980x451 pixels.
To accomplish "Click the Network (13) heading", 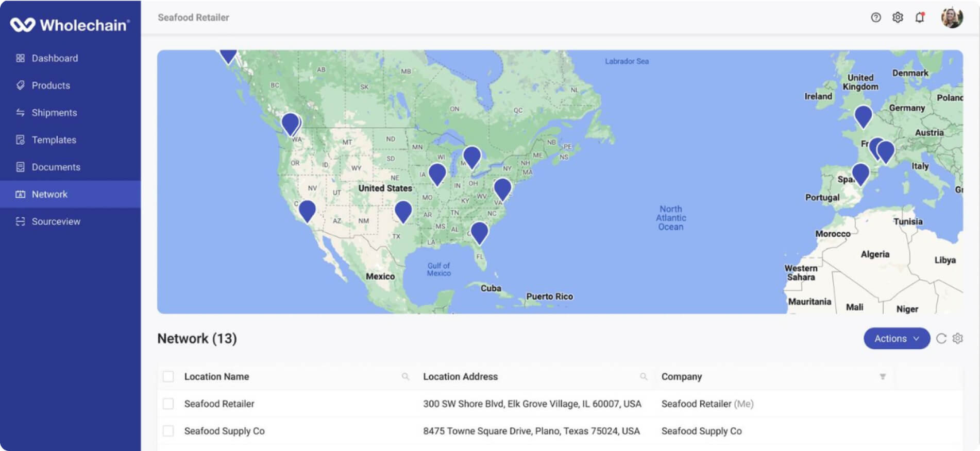I will 197,338.
